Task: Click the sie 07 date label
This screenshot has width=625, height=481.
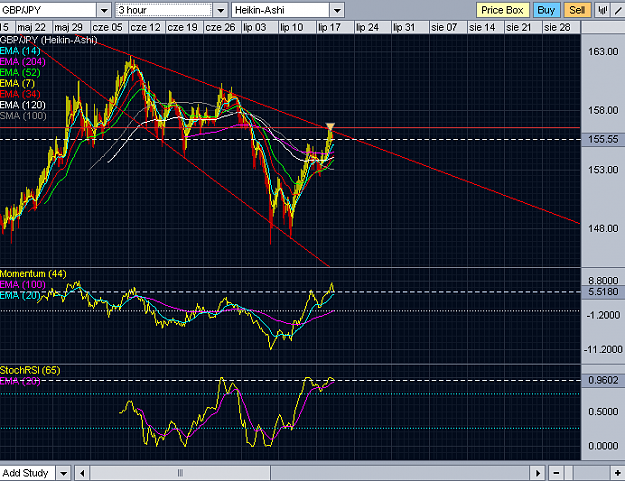Action: pos(444,27)
